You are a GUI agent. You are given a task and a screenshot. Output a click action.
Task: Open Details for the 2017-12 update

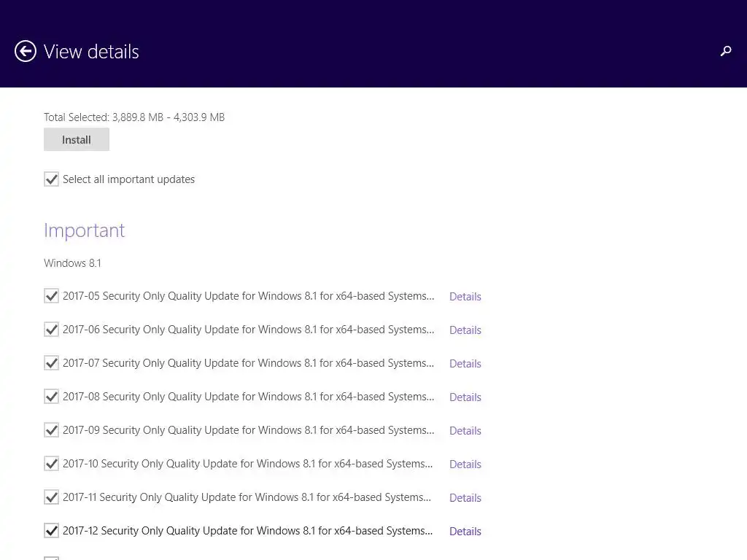pyautogui.click(x=465, y=532)
